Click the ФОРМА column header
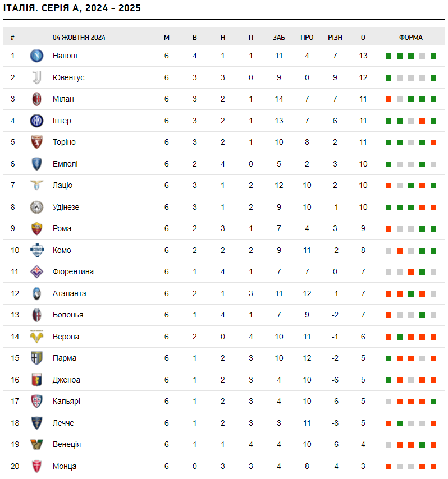Viewport: 448px width, 479px height. 411,38
